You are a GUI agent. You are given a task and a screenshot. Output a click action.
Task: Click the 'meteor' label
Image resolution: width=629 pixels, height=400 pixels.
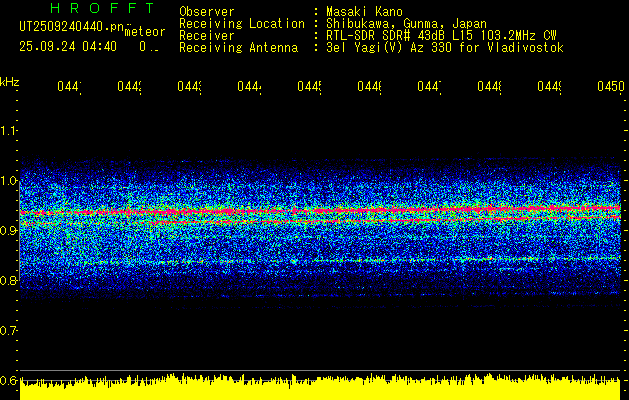[144, 32]
